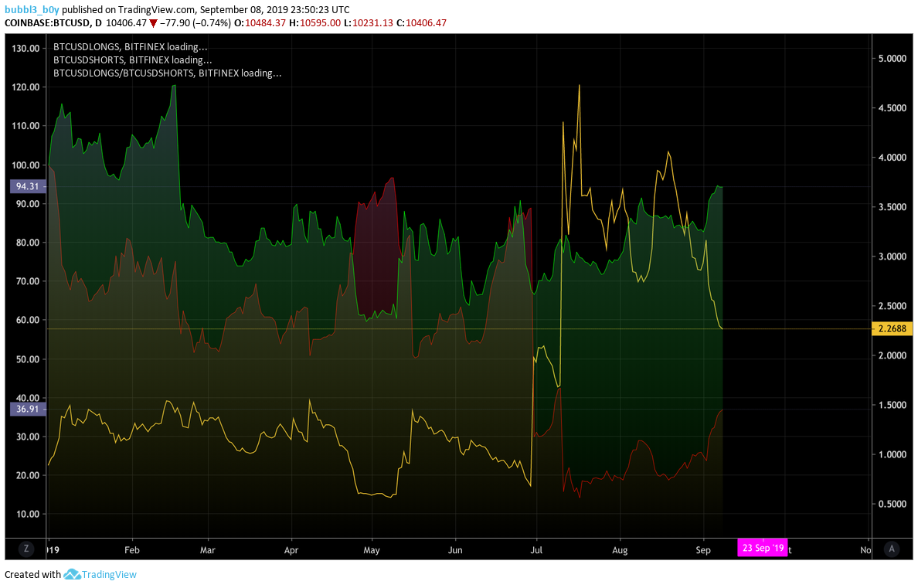Open the bubbl3_b0y author link
Viewport: 918px width, 588px height.
point(32,9)
